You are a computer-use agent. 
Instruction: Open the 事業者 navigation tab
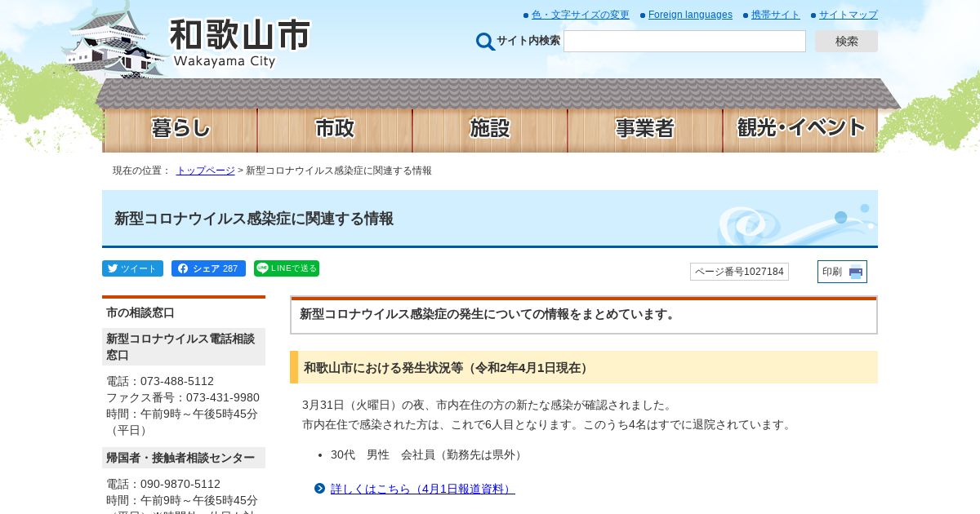[645, 129]
